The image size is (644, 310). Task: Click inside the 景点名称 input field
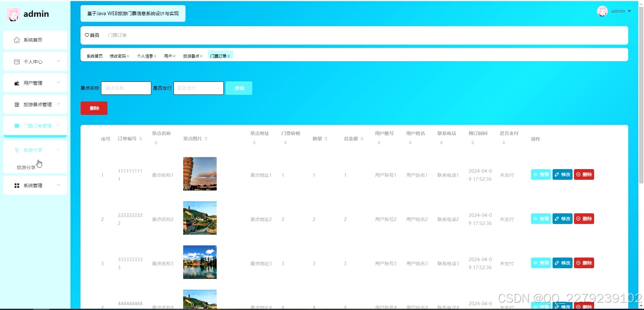pyautogui.click(x=126, y=88)
